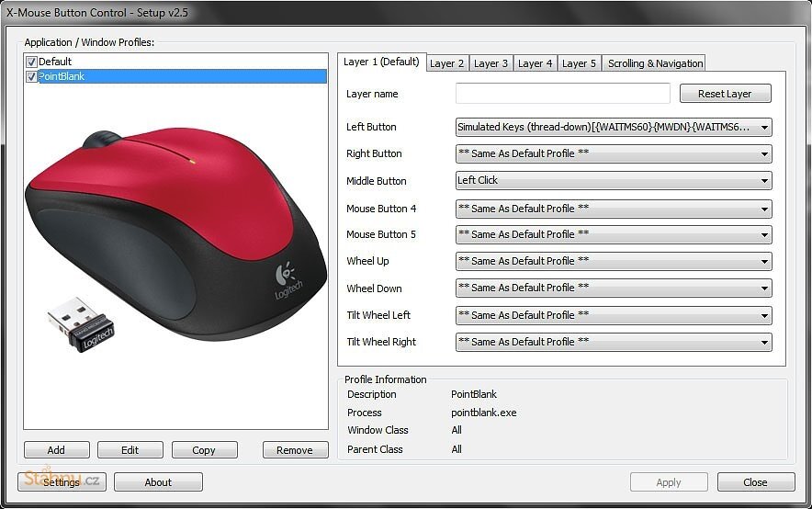Switch to Layer 3 tab
812x509 pixels.
(x=491, y=63)
